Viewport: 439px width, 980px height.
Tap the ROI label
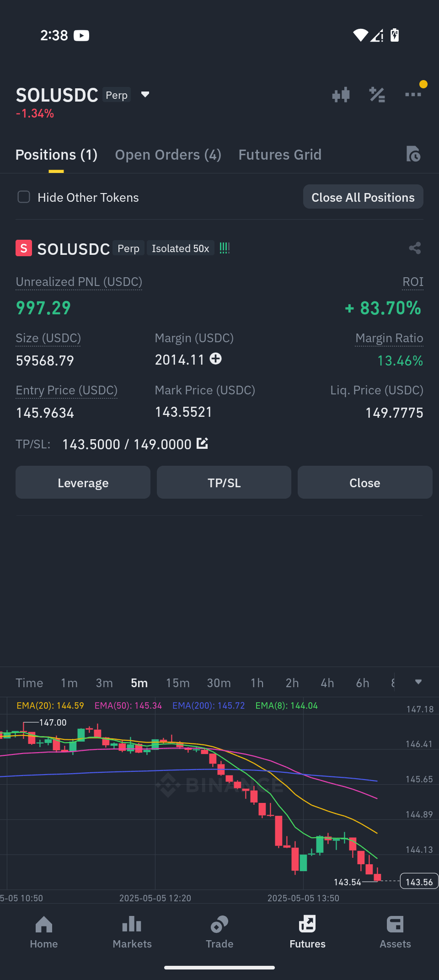(x=413, y=282)
